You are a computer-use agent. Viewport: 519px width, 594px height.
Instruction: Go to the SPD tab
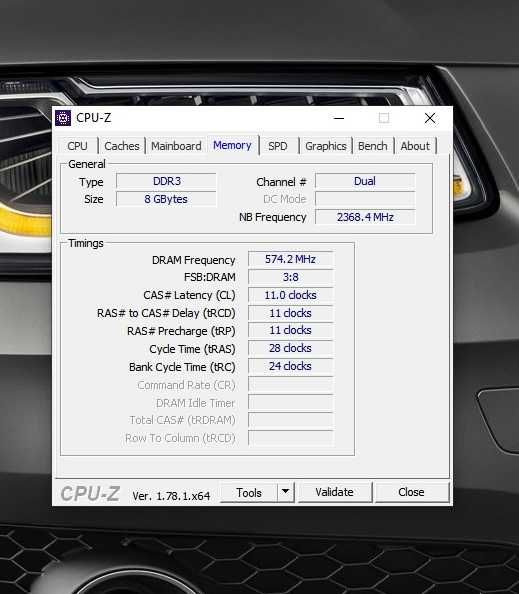(x=278, y=146)
